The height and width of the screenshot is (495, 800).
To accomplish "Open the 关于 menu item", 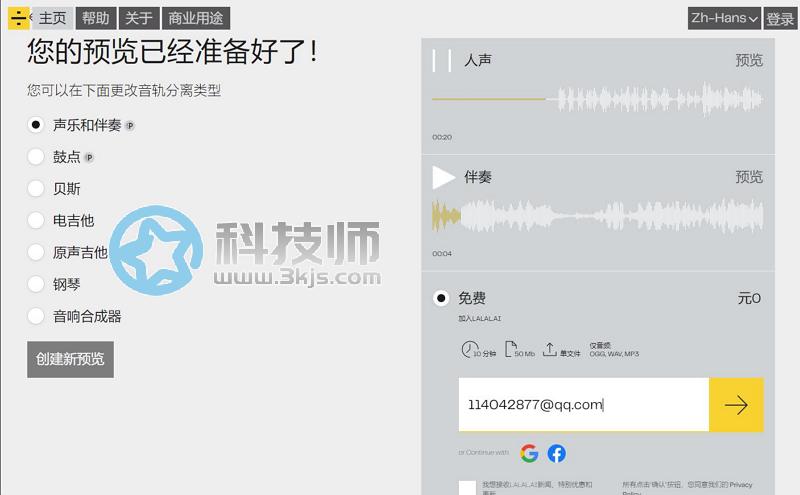I will coord(139,18).
